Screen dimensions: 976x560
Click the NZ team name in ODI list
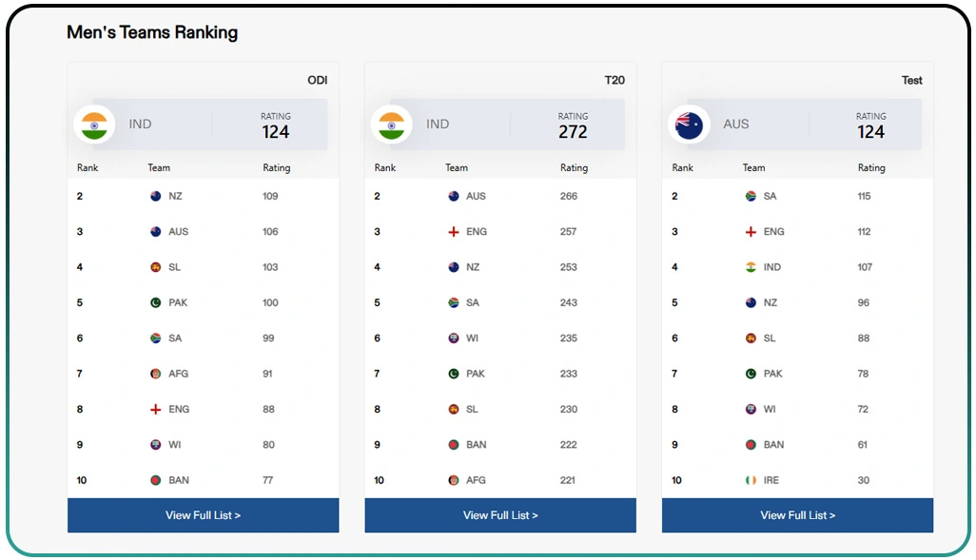(176, 196)
